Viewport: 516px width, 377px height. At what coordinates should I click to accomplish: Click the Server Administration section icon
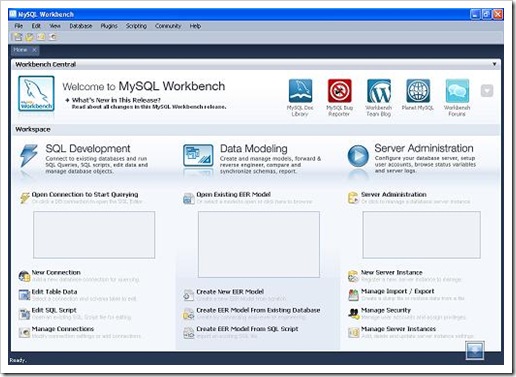(x=353, y=198)
